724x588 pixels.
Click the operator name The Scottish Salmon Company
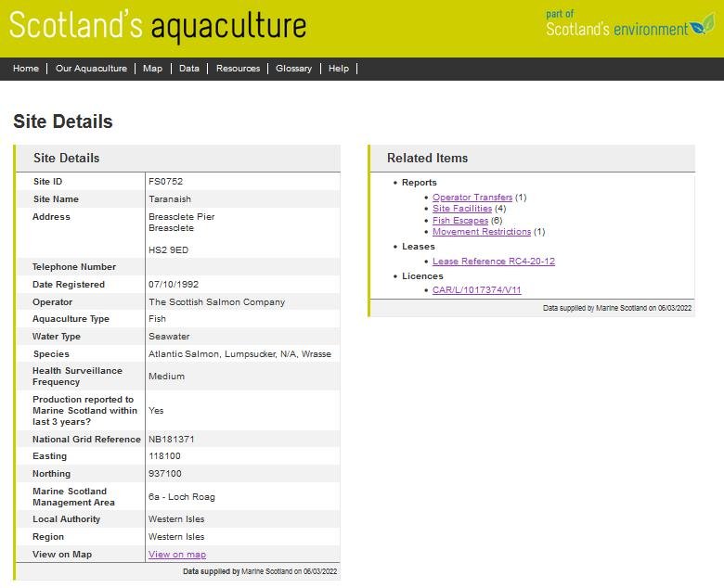[x=217, y=302]
